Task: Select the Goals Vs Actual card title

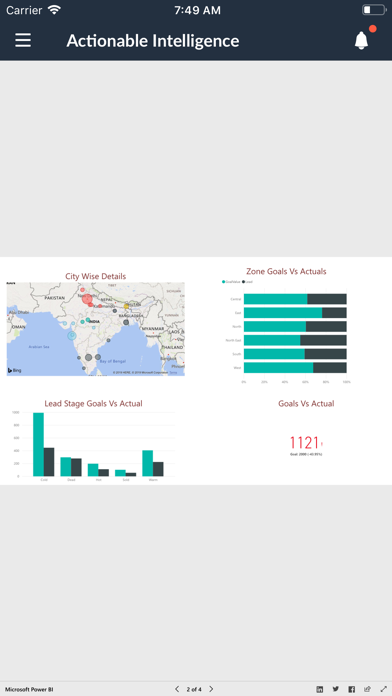Action: click(x=306, y=403)
